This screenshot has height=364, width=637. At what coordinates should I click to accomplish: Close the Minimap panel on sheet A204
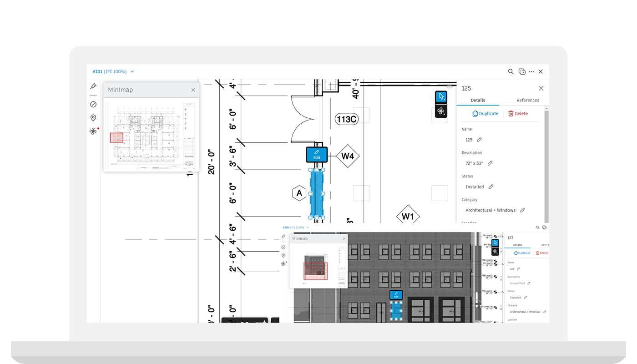coord(344,239)
